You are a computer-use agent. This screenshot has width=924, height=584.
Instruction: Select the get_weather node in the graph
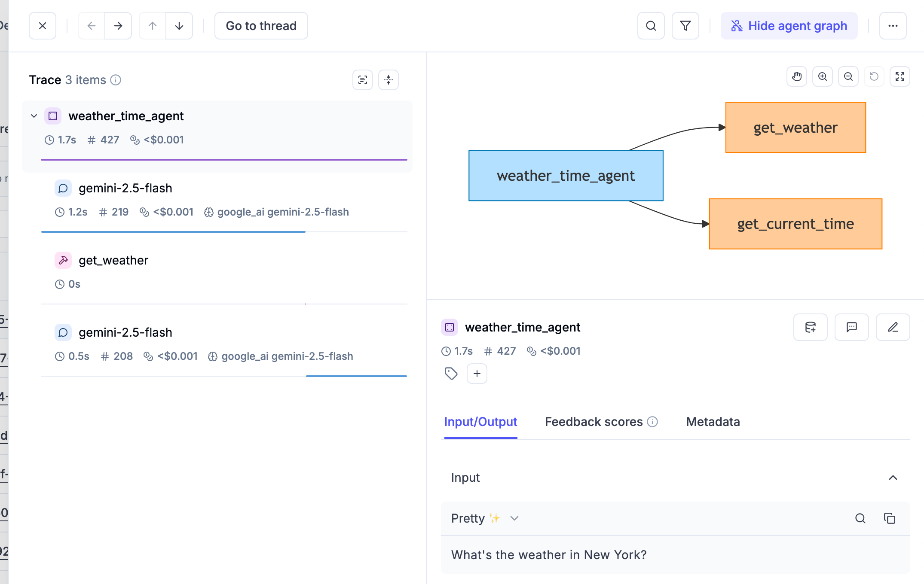795,127
